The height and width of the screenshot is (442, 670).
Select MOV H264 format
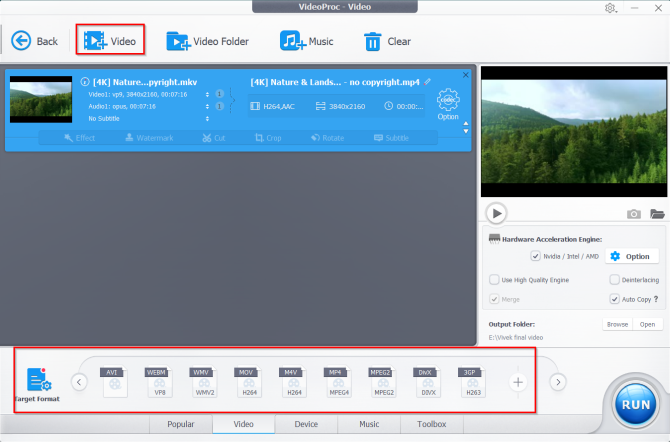[248, 382]
